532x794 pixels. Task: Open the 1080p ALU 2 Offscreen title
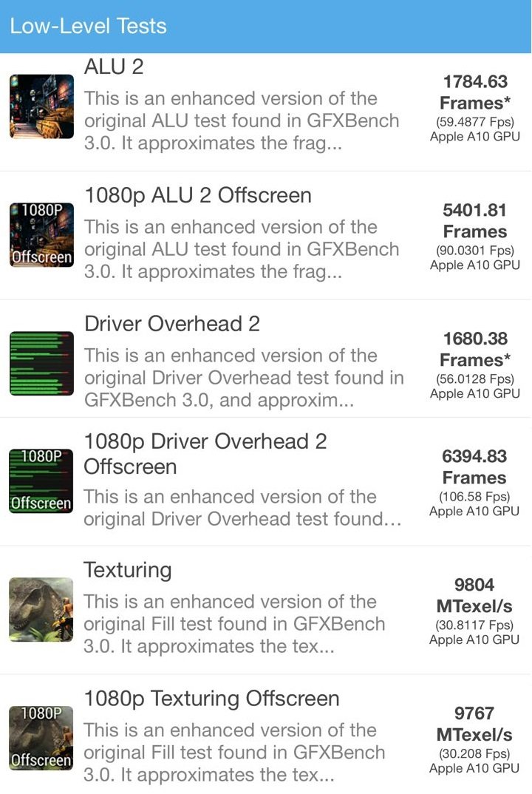(x=198, y=195)
